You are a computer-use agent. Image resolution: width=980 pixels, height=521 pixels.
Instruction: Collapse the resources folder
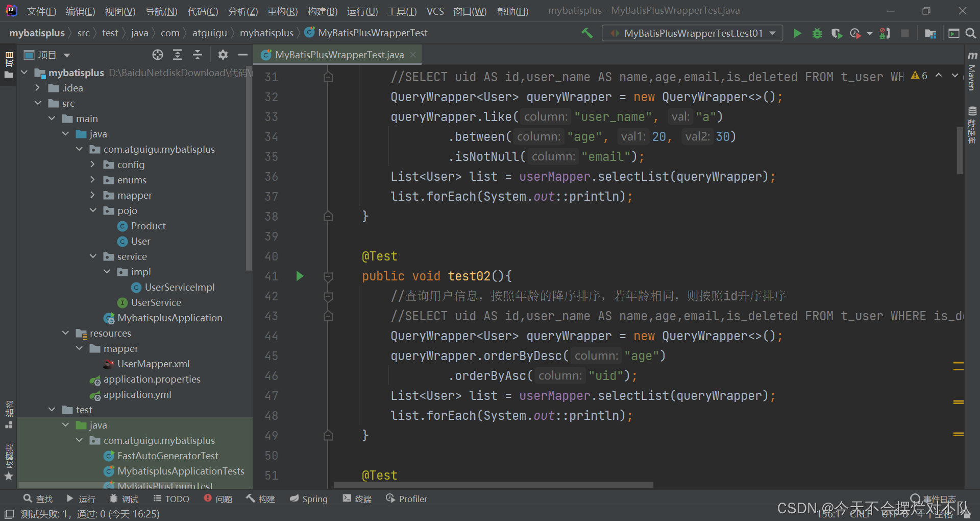[x=65, y=333]
